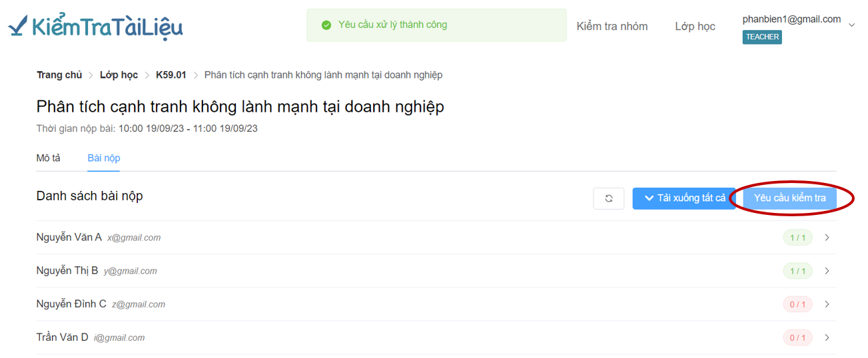Open the Kiểm tra nhóm menu
Screen dimensions: 868x358
[x=612, y=26]
